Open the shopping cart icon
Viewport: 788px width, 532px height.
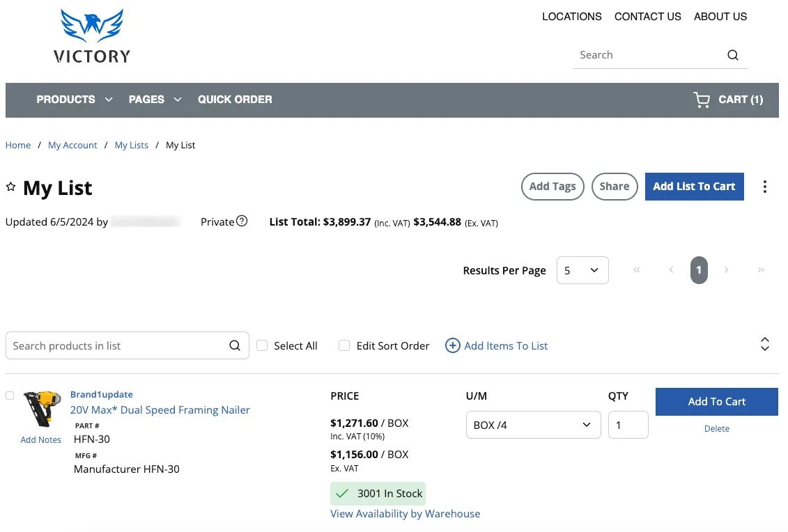[x=702, y=100]
